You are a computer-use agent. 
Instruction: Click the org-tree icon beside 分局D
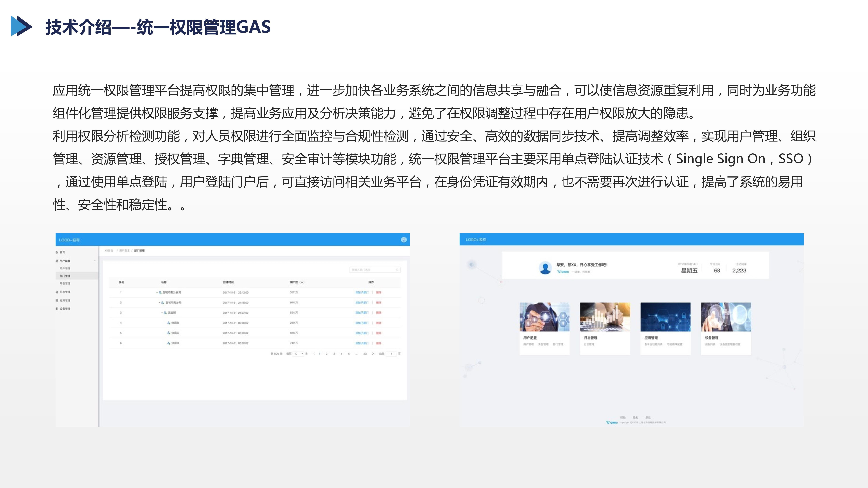click(169, 343)
